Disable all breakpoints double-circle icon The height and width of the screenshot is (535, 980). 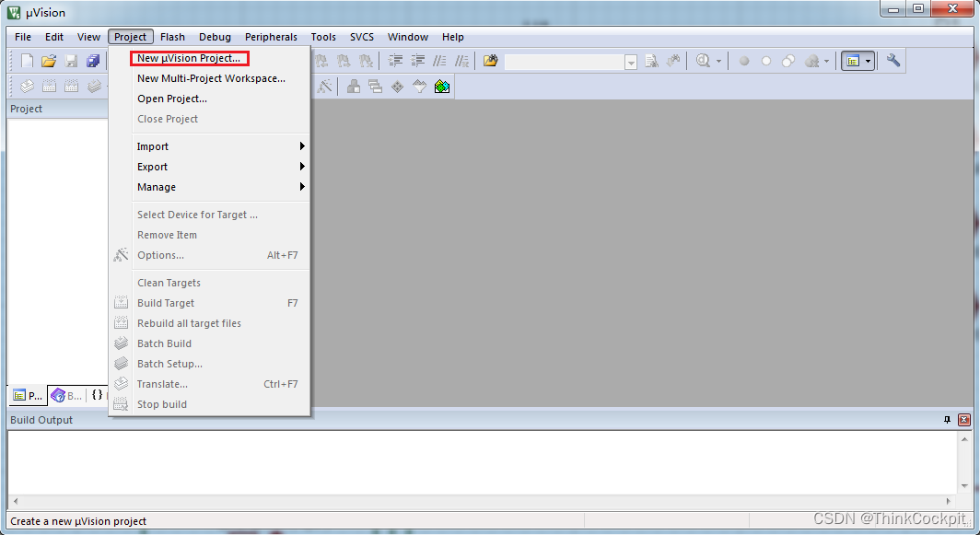coord(788,61)
